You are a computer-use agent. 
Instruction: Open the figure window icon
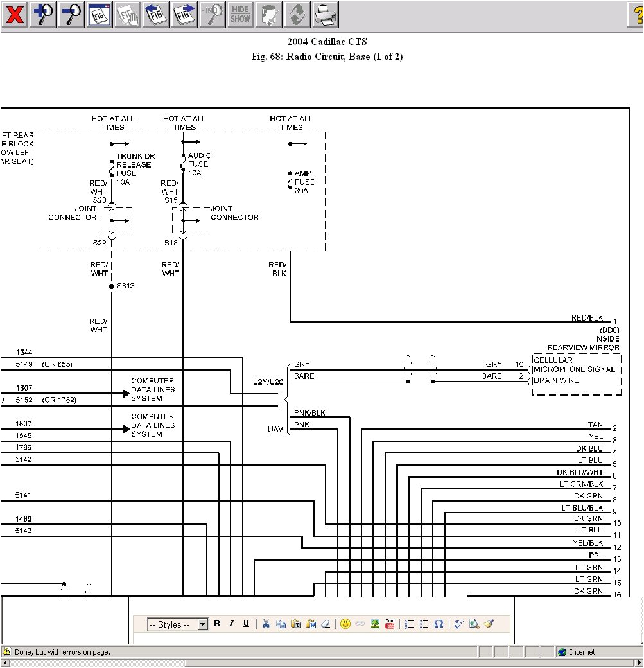pos(99,15)
